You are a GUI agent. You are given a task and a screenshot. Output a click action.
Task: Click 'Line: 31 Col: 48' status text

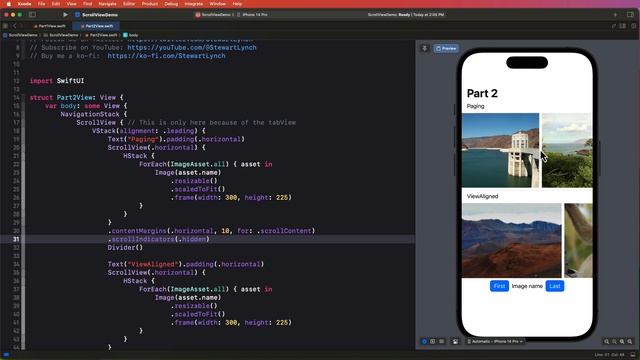coord(609,355)
